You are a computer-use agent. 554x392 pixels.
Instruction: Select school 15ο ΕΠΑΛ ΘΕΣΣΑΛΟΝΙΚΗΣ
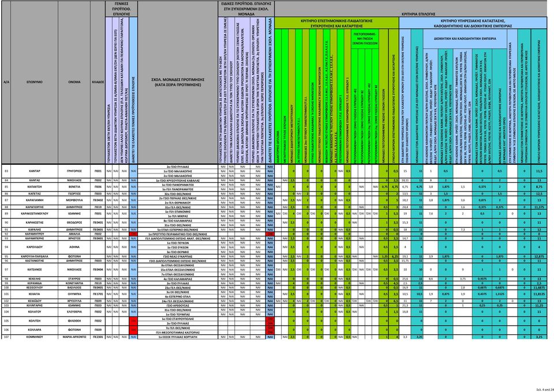tap(177, 270)
